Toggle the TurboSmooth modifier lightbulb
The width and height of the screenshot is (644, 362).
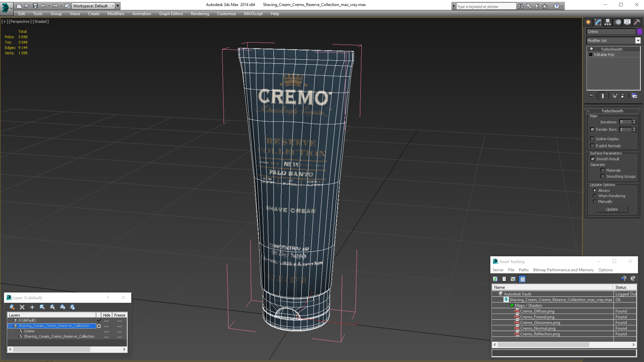tap(591, 49)
